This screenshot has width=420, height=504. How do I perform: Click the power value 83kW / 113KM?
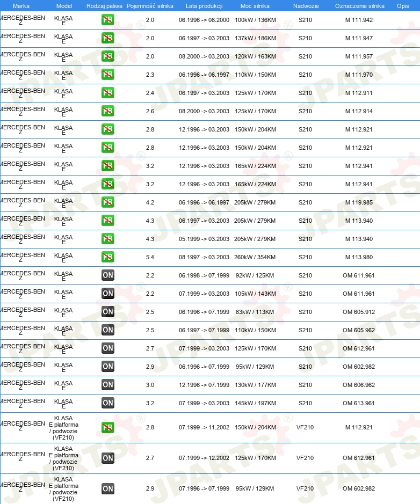(x=255, y=312)
